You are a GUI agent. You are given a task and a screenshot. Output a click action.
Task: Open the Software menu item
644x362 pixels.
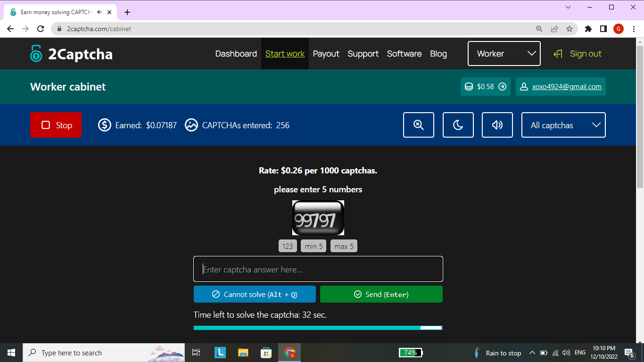[x=405, y=54]
